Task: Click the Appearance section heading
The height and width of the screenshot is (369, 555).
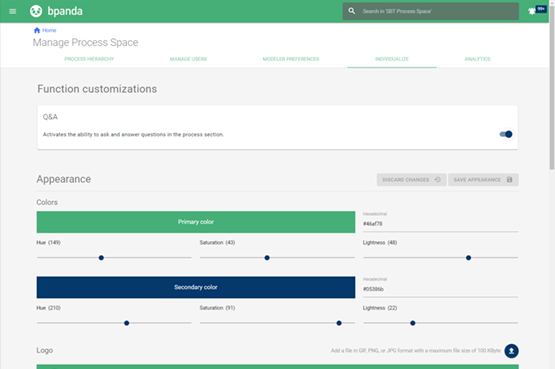Action: pyautogui.click(x=64, y=179)
